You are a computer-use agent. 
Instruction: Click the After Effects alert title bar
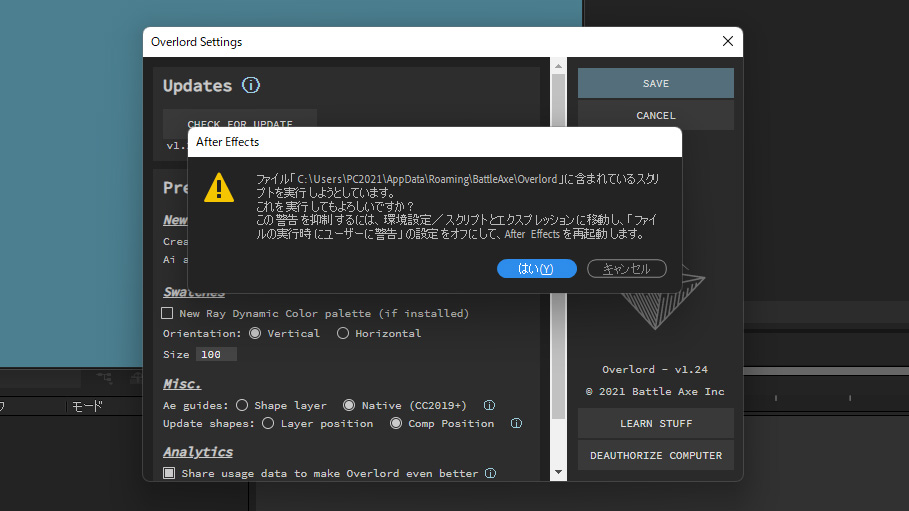(x=435, y=142)
